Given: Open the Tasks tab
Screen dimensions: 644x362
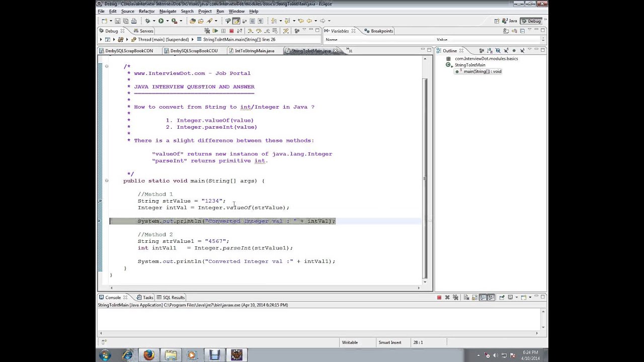Looking at the screenshot, I should 145,298.
